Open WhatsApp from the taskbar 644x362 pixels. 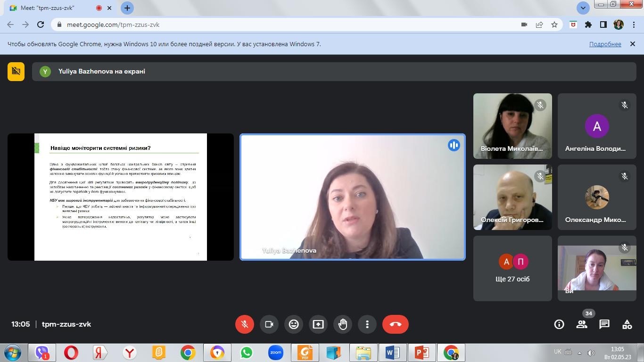pos(246,353)
